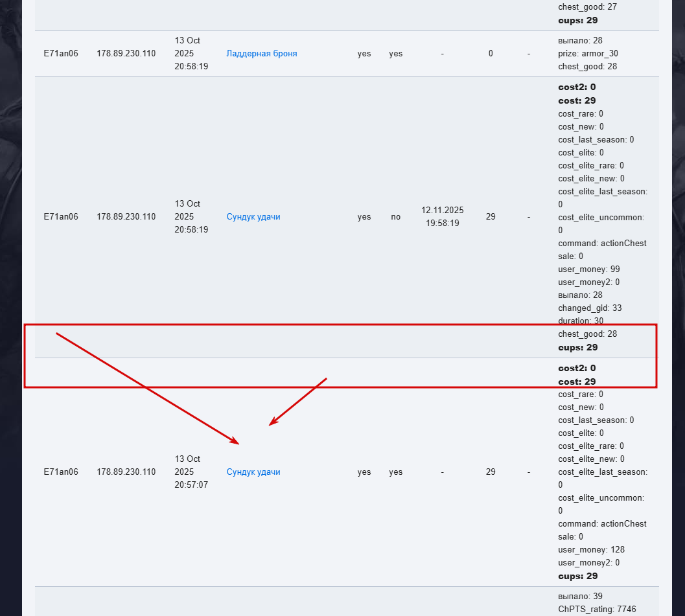Screen dimensions: 685x616
Task: Click username E71an06 in the 20:57:07 row
Action: pyautogui.click(x=61, y=472)
